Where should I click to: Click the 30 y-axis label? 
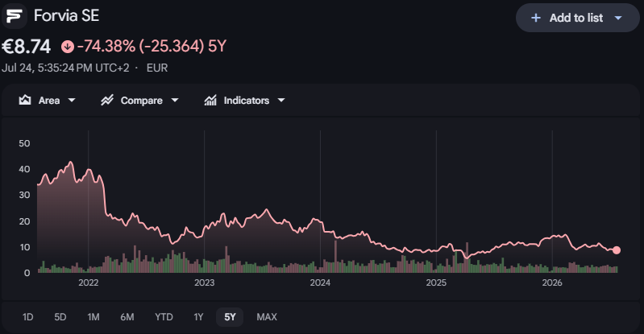click(x=24, y=195)
